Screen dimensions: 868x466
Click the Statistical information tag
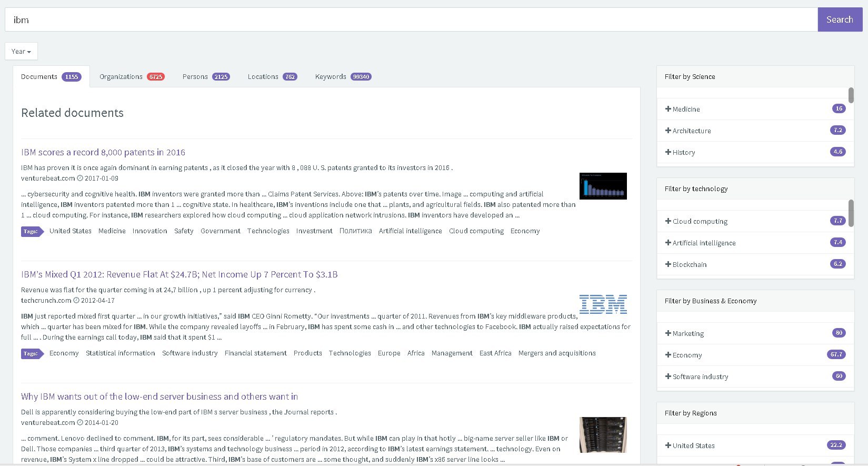pos(121,353)
